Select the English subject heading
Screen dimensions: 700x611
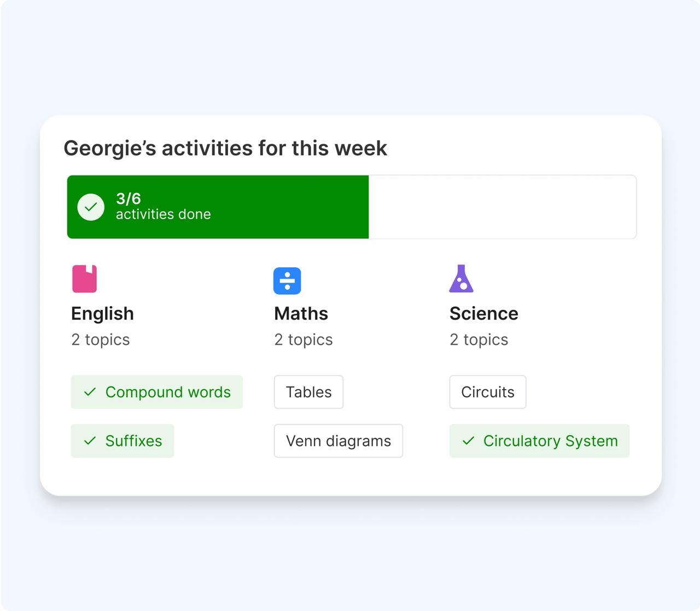pos(102,314)
